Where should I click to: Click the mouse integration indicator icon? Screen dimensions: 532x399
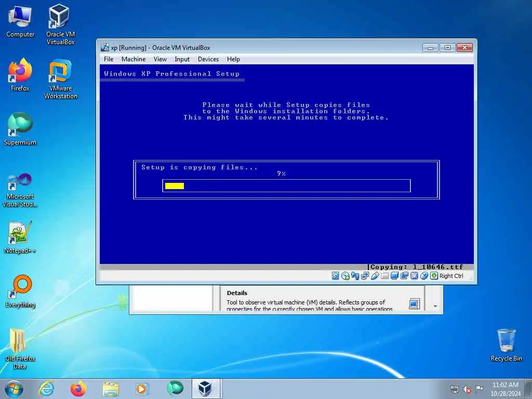(424, 276)
